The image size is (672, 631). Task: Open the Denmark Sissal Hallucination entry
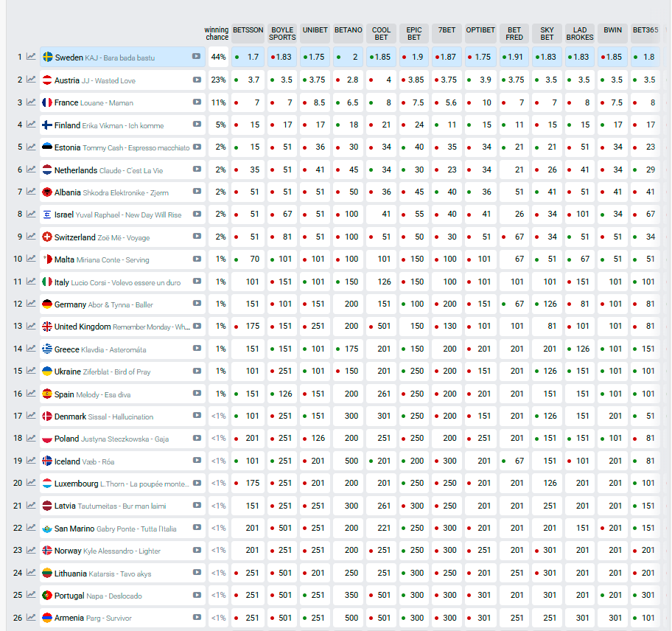[122, 416]
